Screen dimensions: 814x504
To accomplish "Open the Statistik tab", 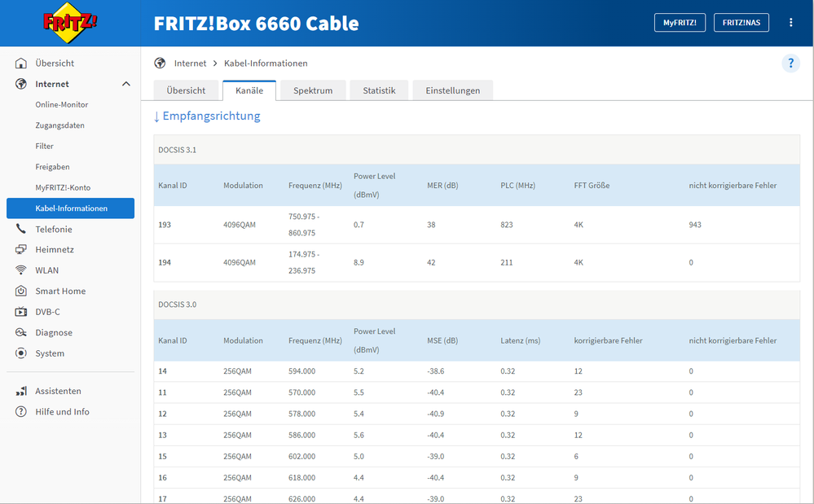I will point(379,90).
